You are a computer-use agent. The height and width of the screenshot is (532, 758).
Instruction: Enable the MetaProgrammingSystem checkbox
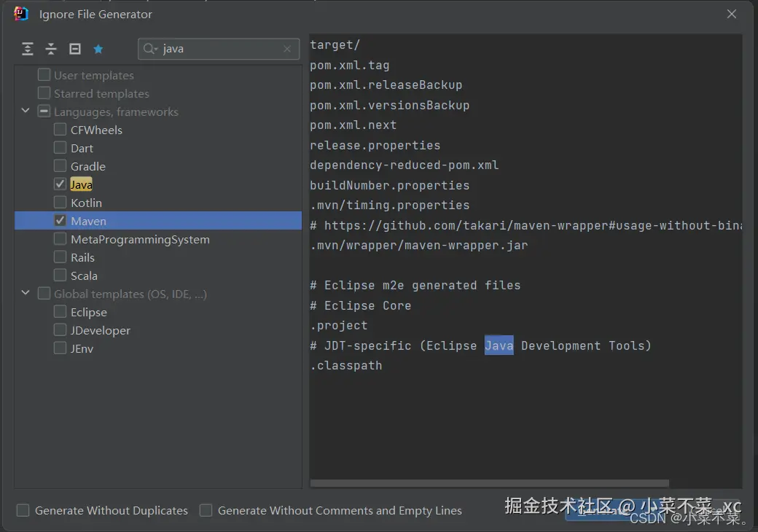(x=60, y=239)
